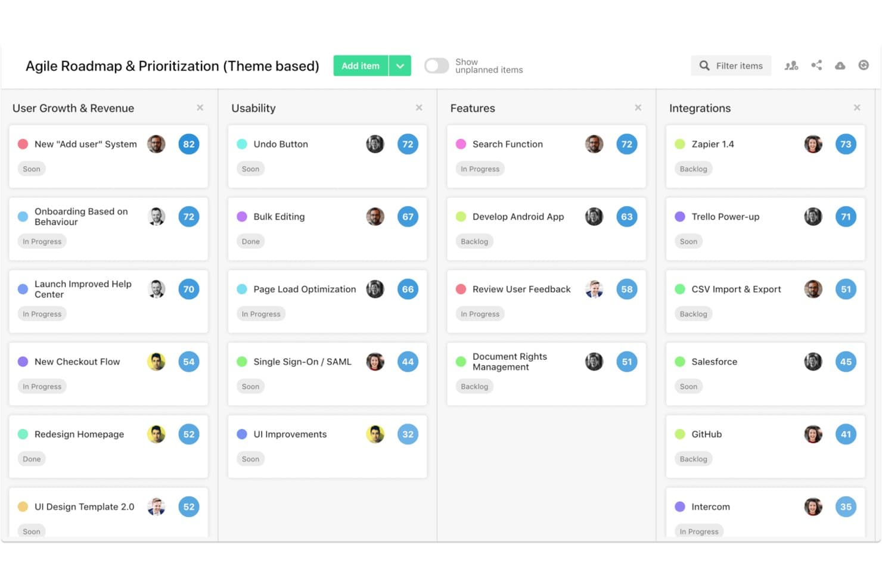
Task: Close the Usability column with its X
Action: (419, 108)
